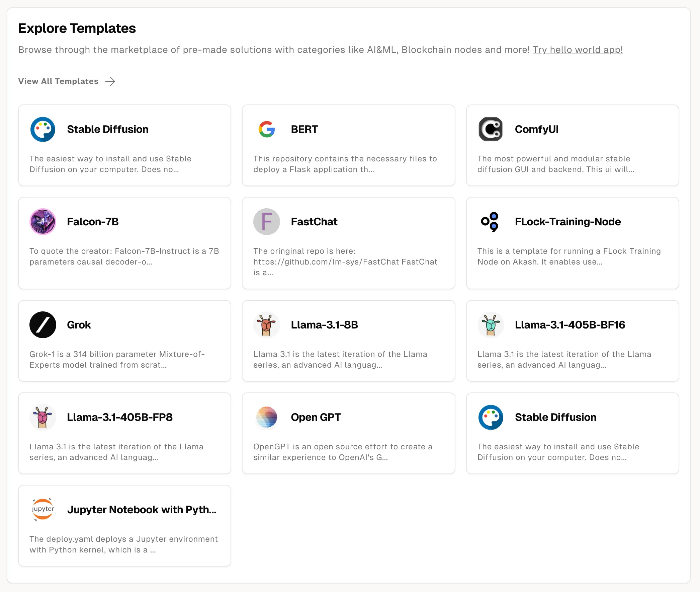Click the Falcon-7B bird avatar
This screenshot has height=592, width=700.
click(x=42, y=221)
